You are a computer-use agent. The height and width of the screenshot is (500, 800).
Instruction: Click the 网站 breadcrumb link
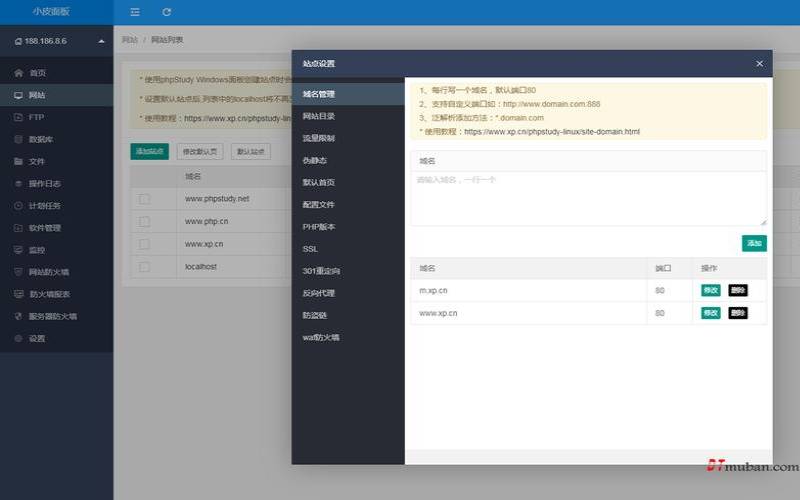(130, 40)
